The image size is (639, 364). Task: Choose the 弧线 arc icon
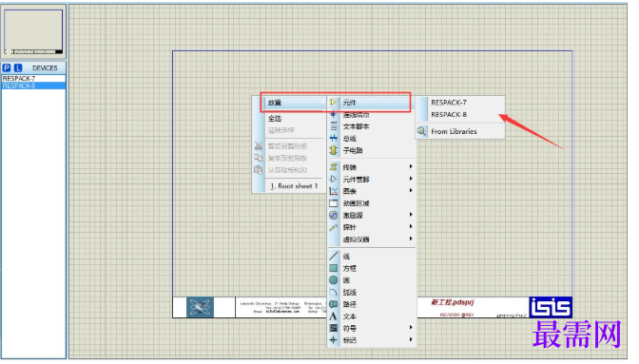334,292
